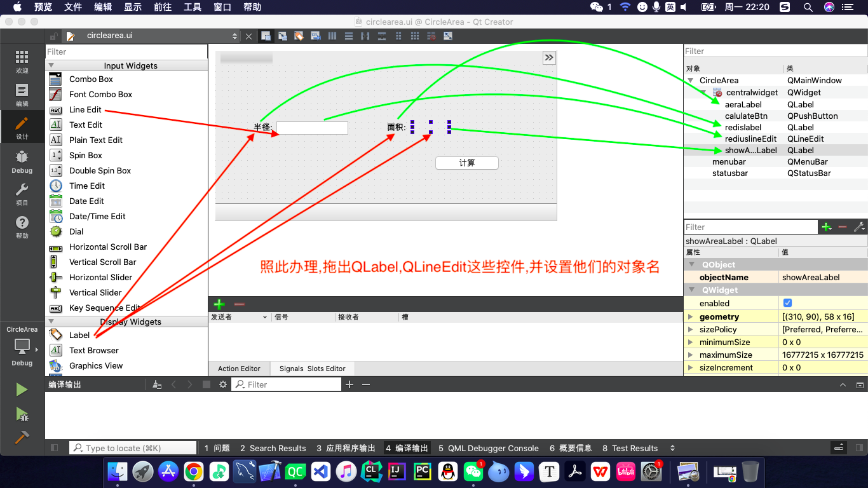
Task: Open the Debug mode in sidebar
Action: point(22,161)
